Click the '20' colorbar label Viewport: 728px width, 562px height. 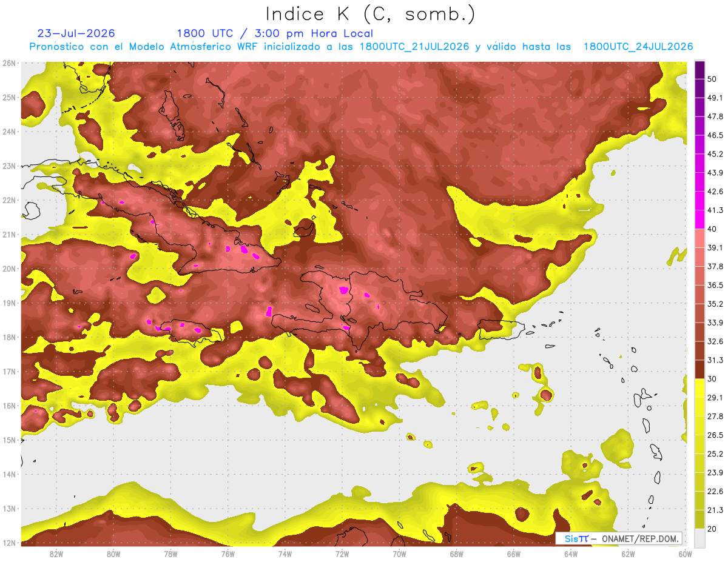click(x=713, y=529)
